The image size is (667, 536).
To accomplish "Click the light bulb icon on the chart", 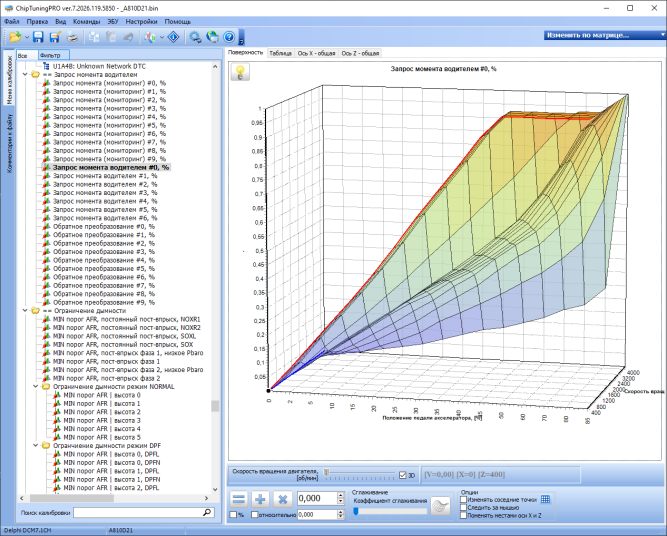I will point(240,72).
